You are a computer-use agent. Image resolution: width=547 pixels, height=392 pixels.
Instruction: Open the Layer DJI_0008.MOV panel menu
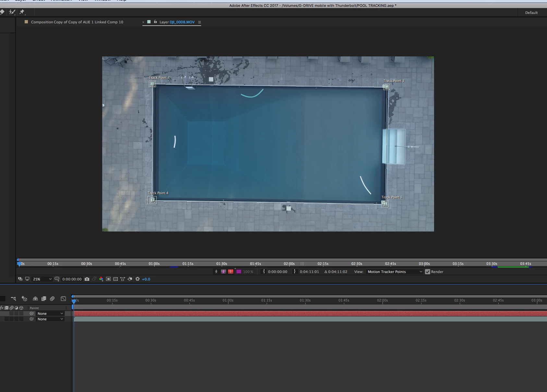200,22
